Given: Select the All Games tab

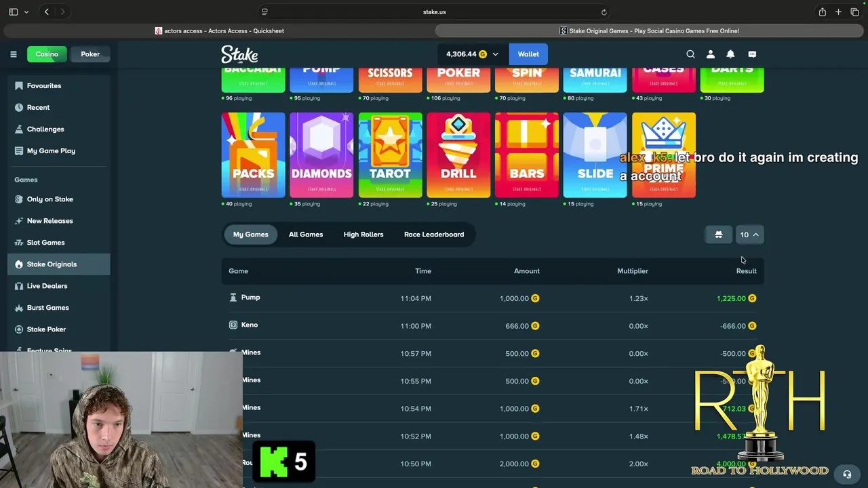Looking at the screenshot, I should coord(306,235).
